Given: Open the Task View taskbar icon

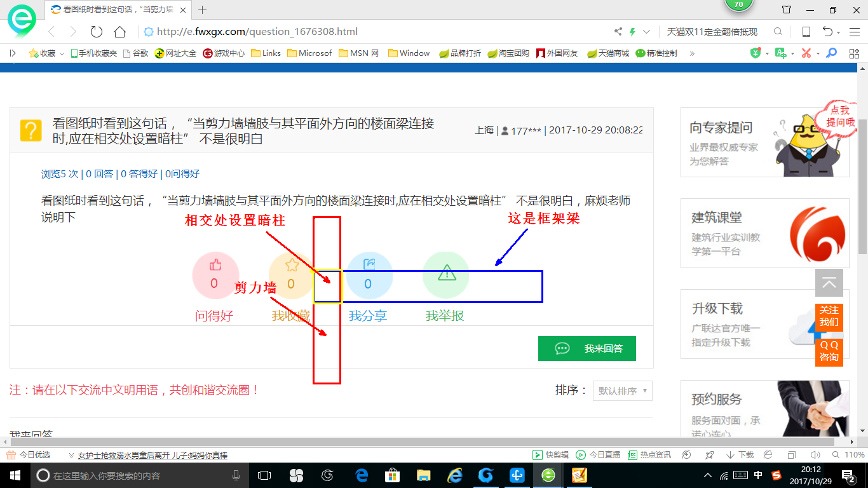Looking at the screenshot, I should (264, 475).
